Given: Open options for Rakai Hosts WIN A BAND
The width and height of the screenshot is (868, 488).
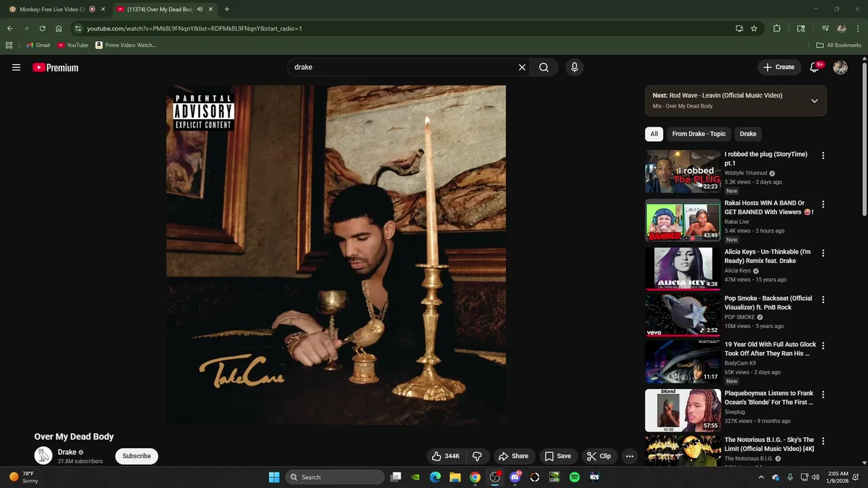Looking at the screenshot, I should (x=823, y=205).
